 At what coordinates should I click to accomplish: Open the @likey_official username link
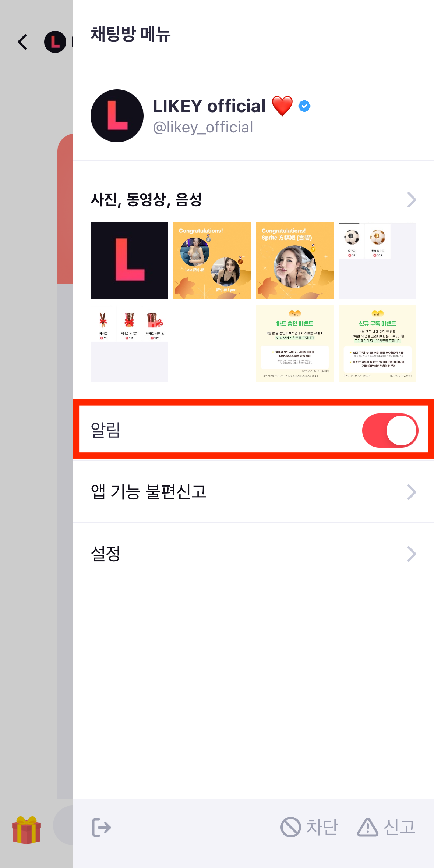(203, 127)
